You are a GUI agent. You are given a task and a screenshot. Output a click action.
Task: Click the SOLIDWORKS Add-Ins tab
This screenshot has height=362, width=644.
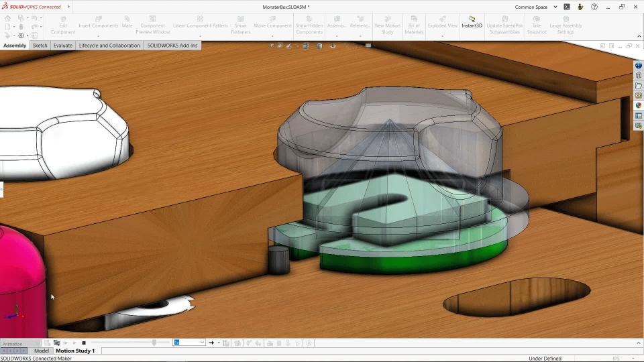172,46
